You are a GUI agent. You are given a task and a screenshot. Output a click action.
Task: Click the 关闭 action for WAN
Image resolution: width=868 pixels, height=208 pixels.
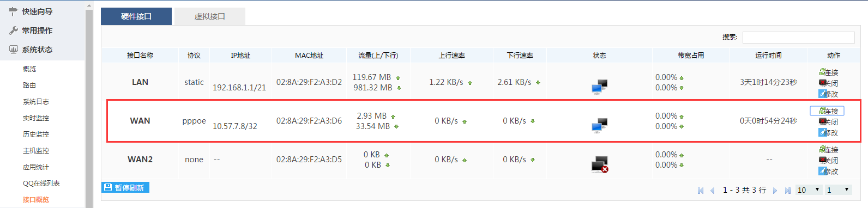pyautogui.click(x=828, y=122)
